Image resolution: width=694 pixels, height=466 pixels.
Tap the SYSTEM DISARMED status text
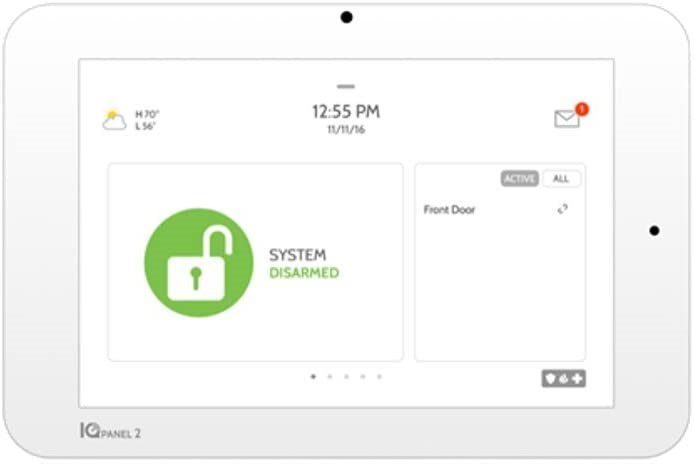tap(304, 264)
